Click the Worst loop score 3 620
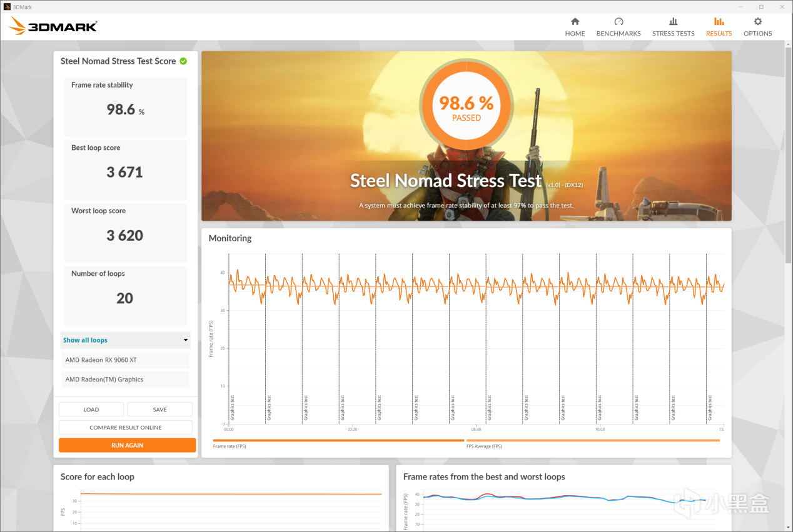This screenshot has width=793, height=532. pyautogui.click(x=124, y=236)
